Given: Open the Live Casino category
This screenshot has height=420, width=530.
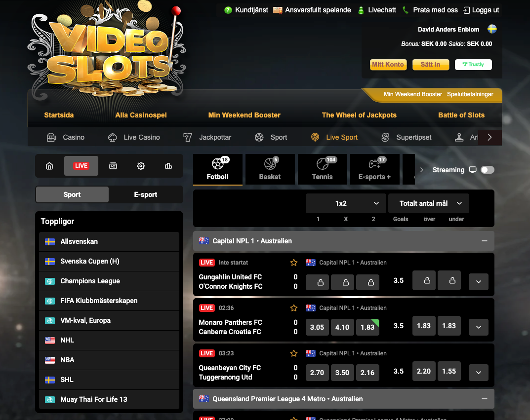Looking at the screenshot, I should (x=134, y=137).
